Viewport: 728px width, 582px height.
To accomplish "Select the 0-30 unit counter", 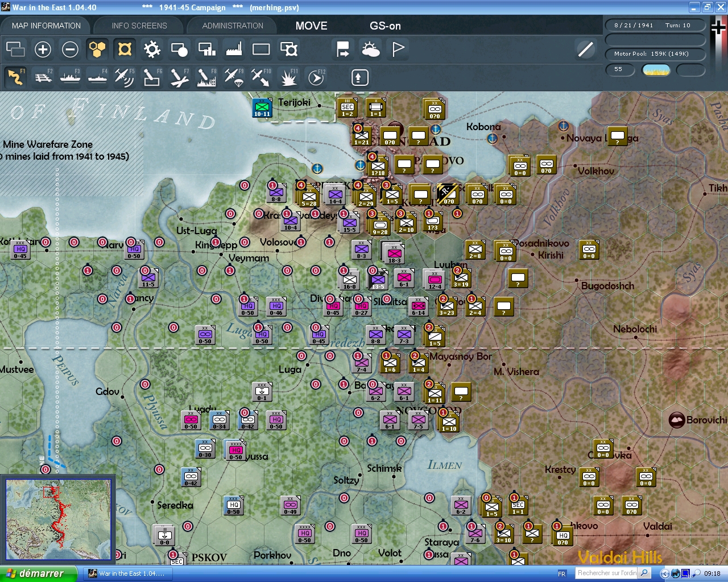I will click(x=205, y=448).
